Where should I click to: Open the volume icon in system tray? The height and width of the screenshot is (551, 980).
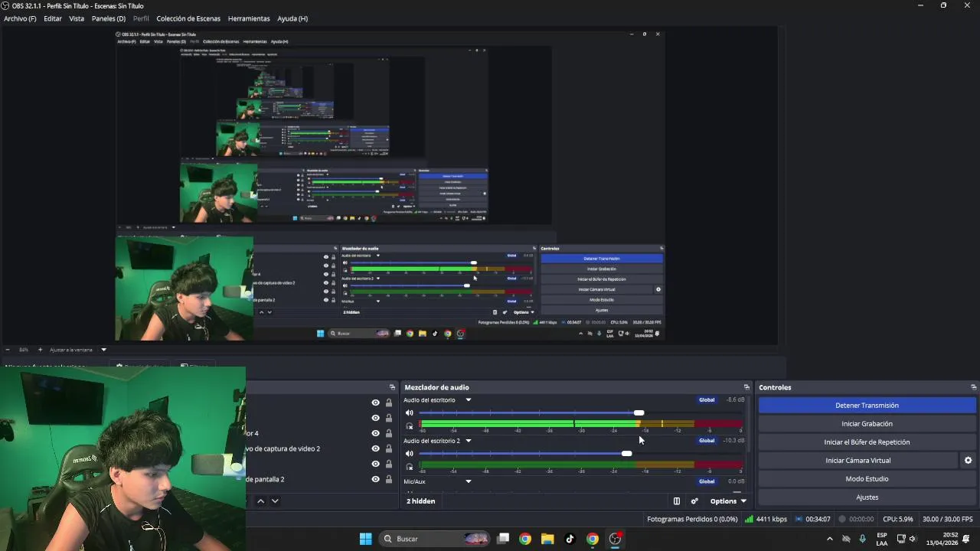(x=913, y=539)
